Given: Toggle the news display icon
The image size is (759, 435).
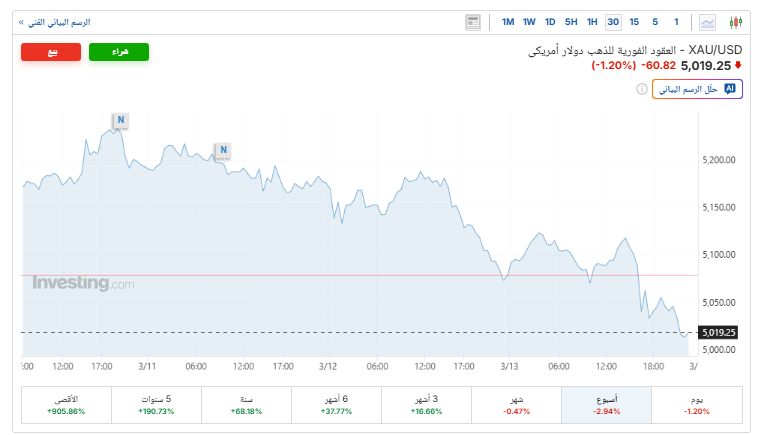Looking at the screenshot, I should (x=473, y=22).
